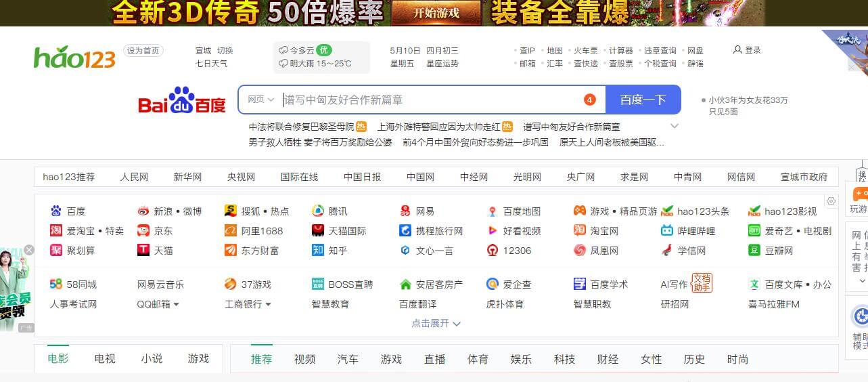
Task: Open the BOSS直聘 icon
Action: [318, 284]
